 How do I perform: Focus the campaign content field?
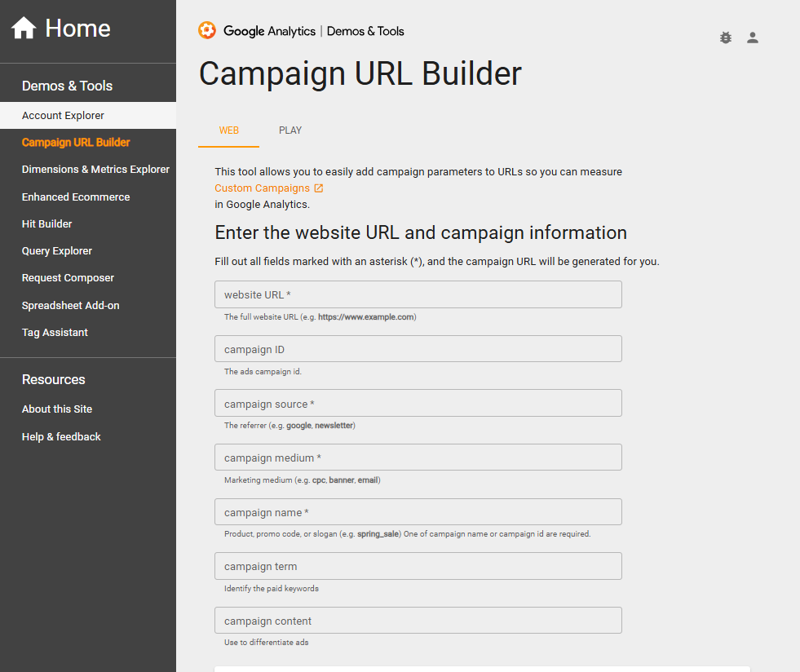(418, 621)
